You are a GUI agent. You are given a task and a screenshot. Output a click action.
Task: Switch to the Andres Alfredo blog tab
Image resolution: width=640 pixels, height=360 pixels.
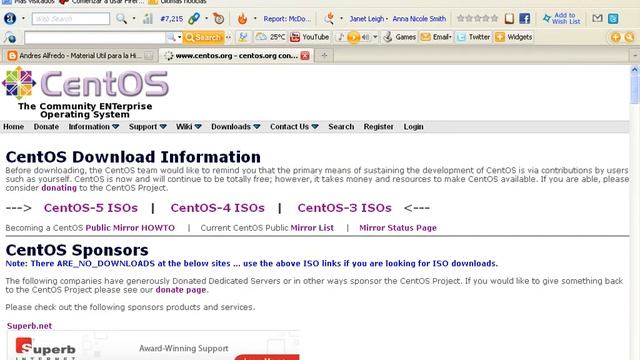click(80, 56)
